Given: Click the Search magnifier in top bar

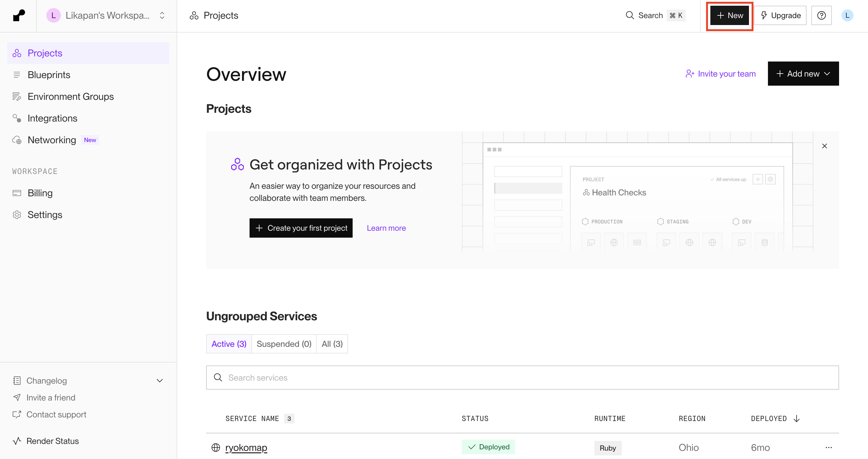Looking at the screenshot, I should [629, 15].
